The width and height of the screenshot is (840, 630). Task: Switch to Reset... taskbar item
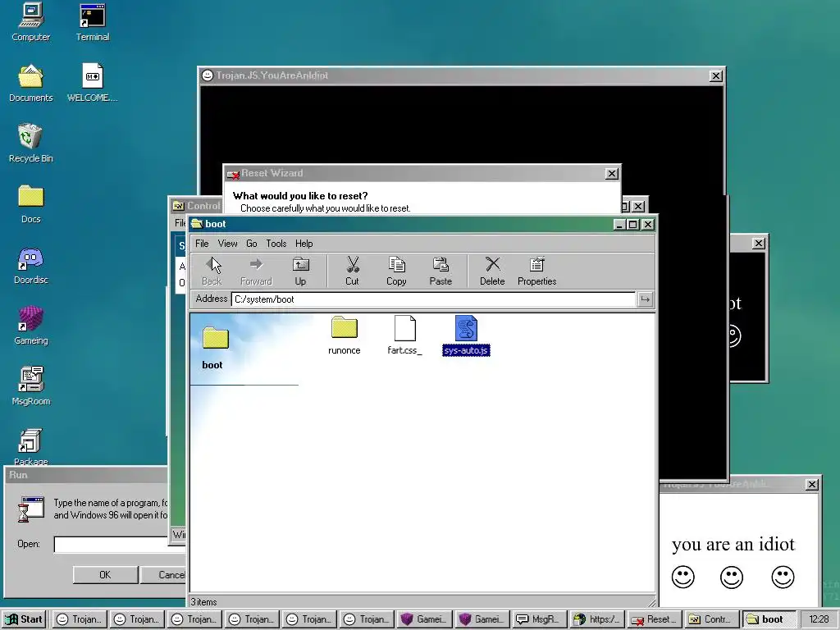click(x=653, y=619)
